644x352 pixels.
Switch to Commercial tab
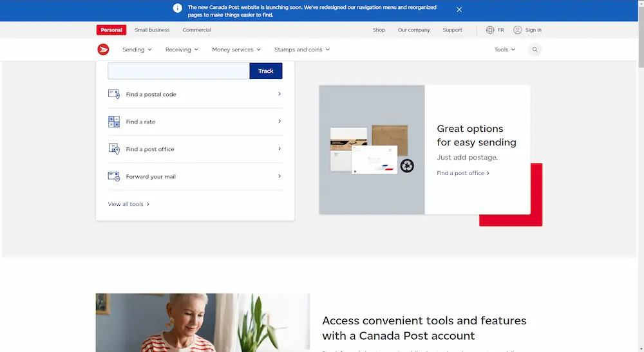coord(196,30)
